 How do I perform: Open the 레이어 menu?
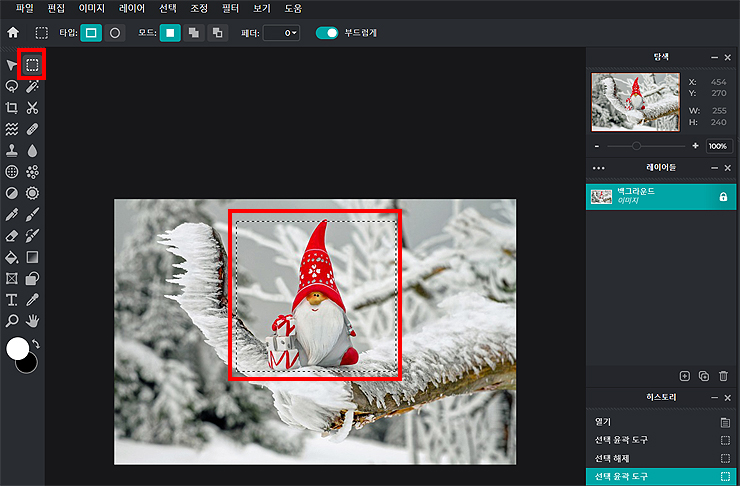[x=132, y=8]
